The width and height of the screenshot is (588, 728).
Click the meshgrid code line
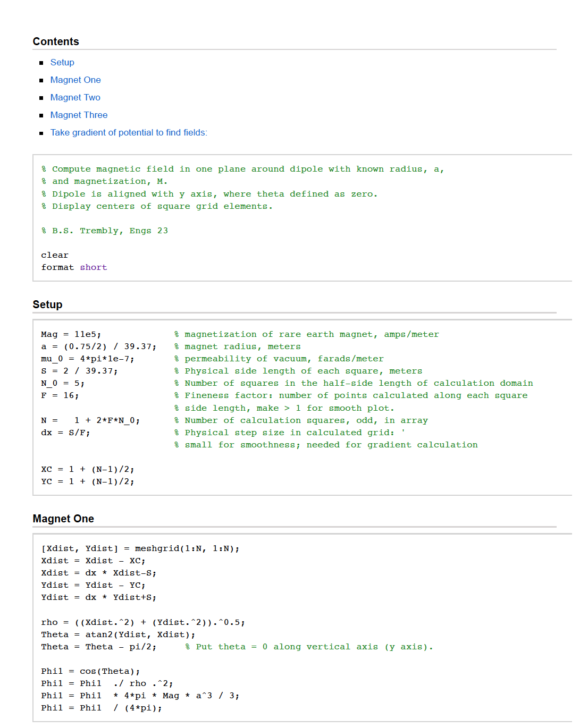point(140,549)
